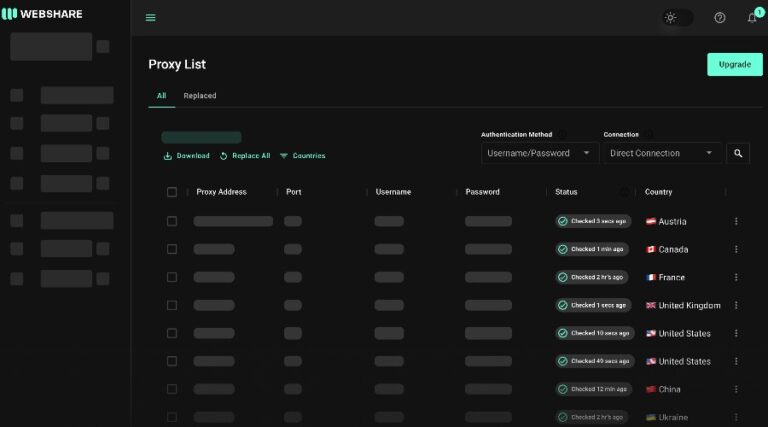This screenshot has height=427, width=768.
Task: Click the Upgrade button
Action: point(734,64)
